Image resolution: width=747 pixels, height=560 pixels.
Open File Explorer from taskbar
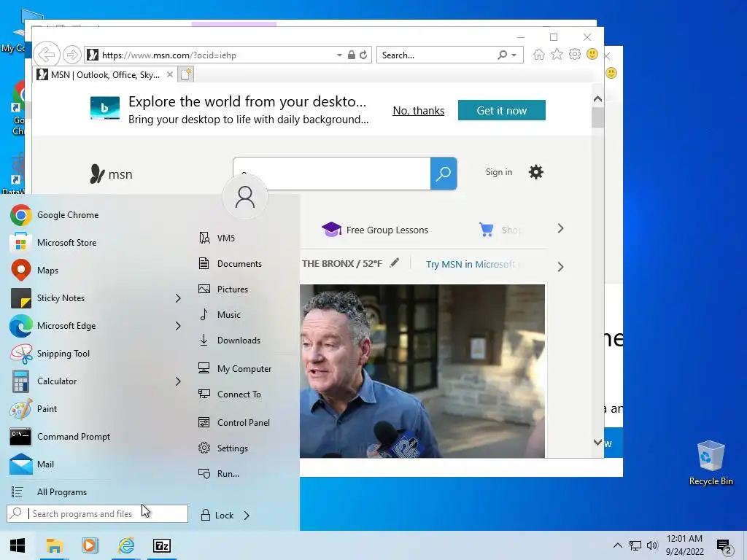[x=54, y=545]
